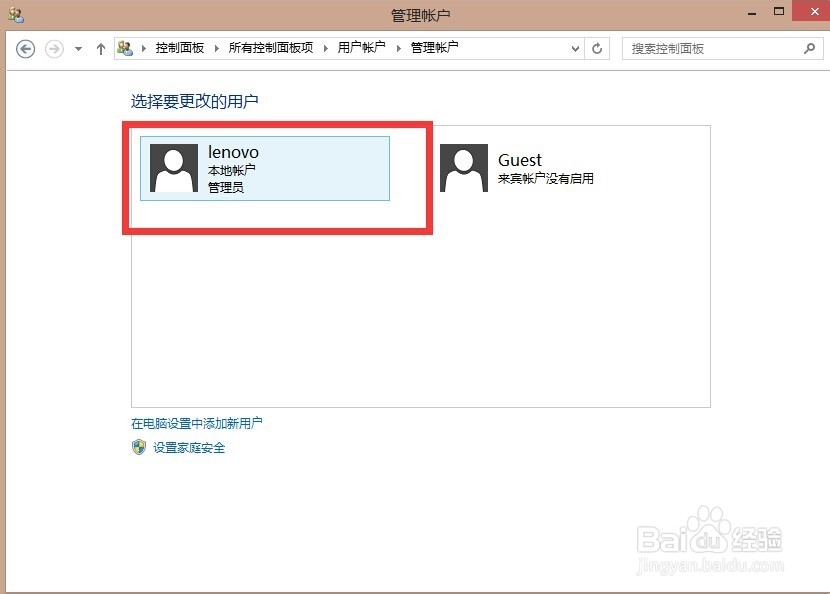Screen dimensions: 830x594
Task: Refresh the page with the refresh icon
Action: click(597, 49)
